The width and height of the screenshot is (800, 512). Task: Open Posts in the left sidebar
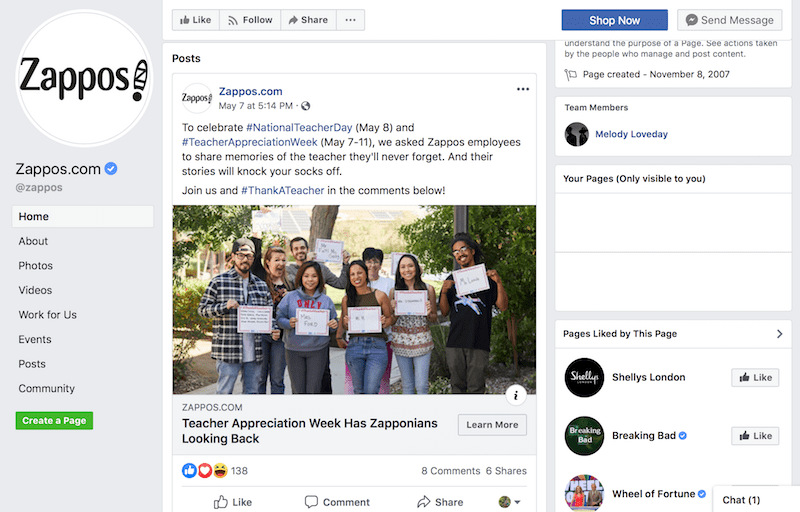point(32,364)
